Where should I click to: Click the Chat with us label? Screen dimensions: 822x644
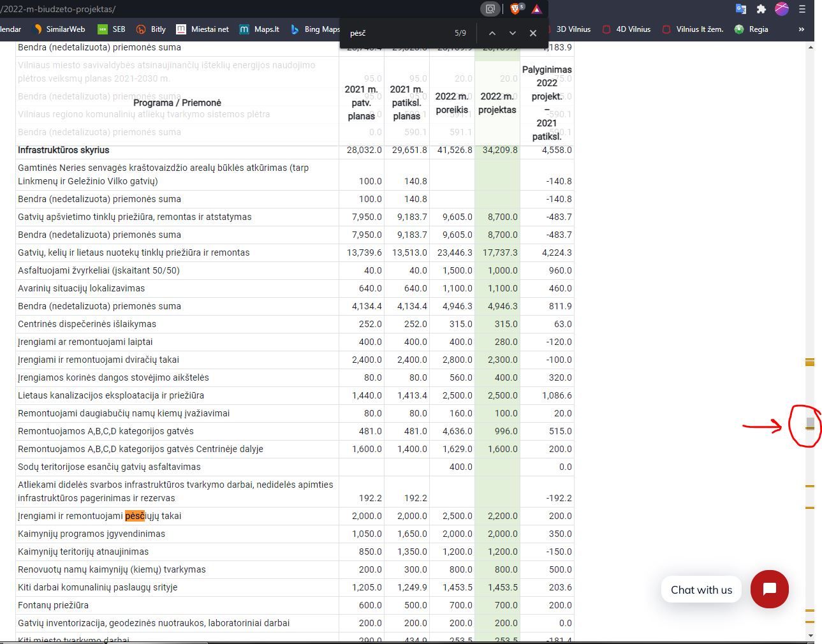coord(701,590)
